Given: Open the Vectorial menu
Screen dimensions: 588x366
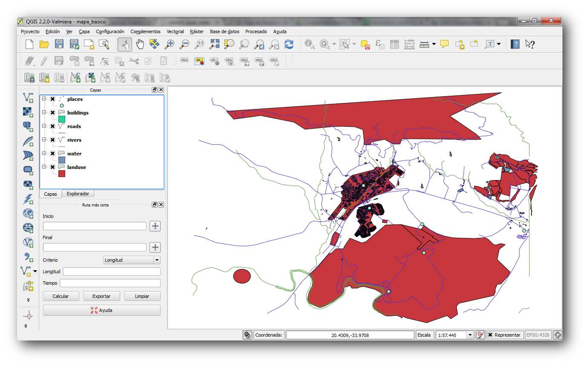Looking at the screenshot, I should point(175,31).
